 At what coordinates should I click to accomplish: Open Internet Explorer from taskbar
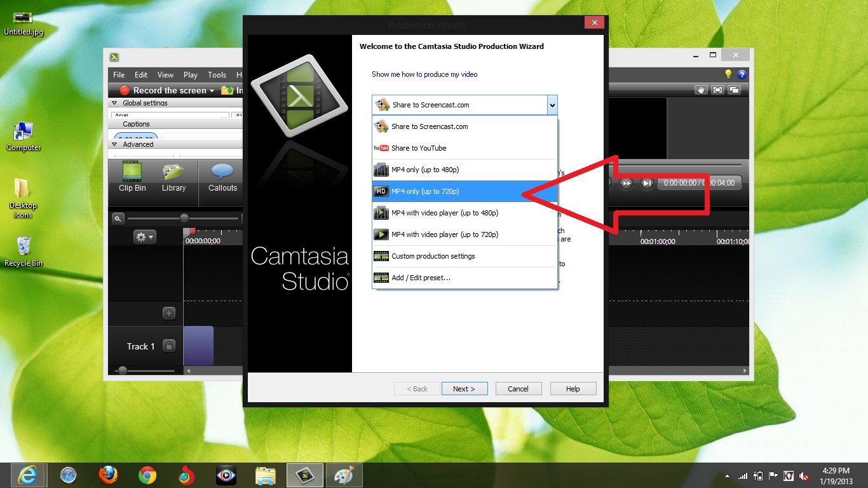(x=27, y=475)
